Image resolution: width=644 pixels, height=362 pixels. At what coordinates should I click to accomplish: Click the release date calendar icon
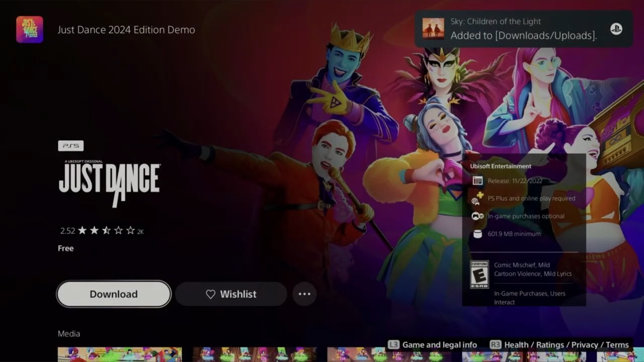coord(477,181)
